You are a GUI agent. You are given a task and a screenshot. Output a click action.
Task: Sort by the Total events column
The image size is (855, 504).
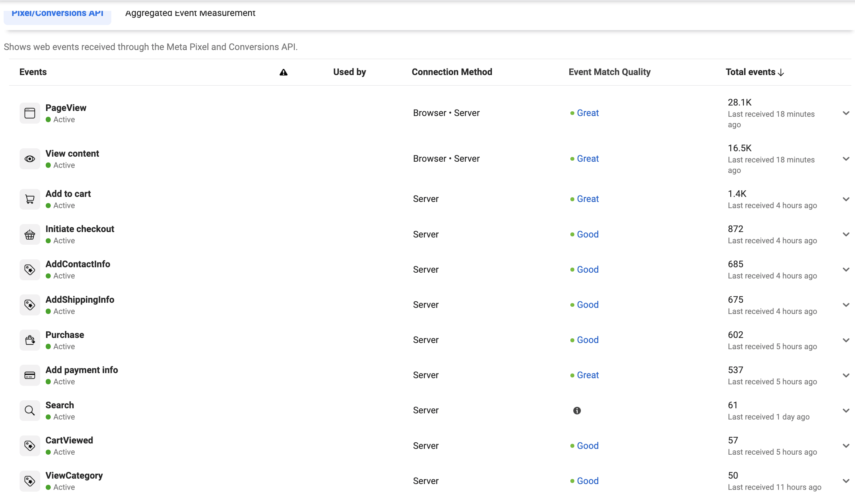coord(755,72)
